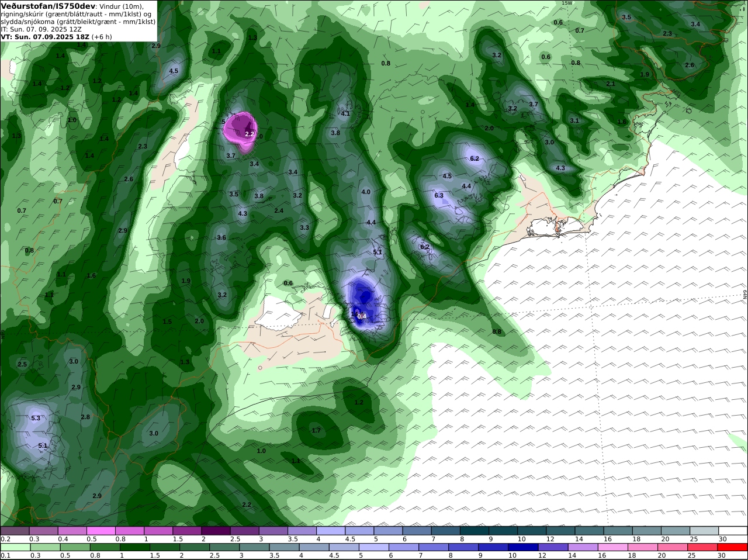
Task: Click the 2.4 precipitation value on map
Action: pyautogui.click(x=279, y=210)
